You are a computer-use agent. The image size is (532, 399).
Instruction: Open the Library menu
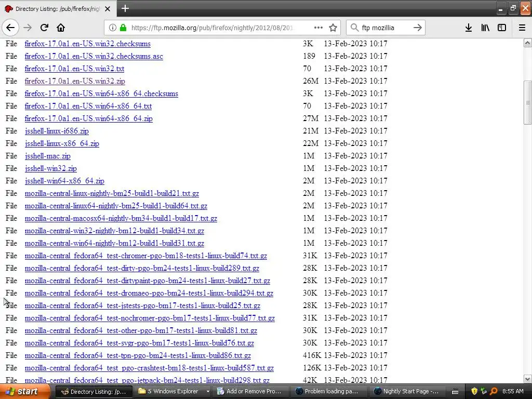pos(485,28)
